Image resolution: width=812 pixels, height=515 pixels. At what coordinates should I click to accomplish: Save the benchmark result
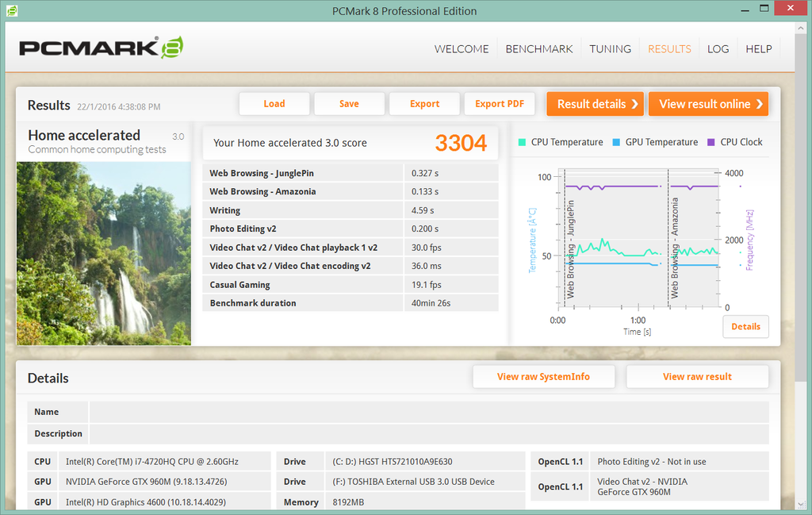pos(349,104)
